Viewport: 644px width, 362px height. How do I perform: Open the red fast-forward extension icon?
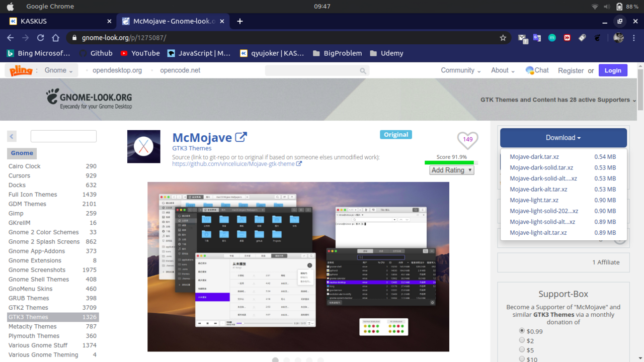click(567, 38)
